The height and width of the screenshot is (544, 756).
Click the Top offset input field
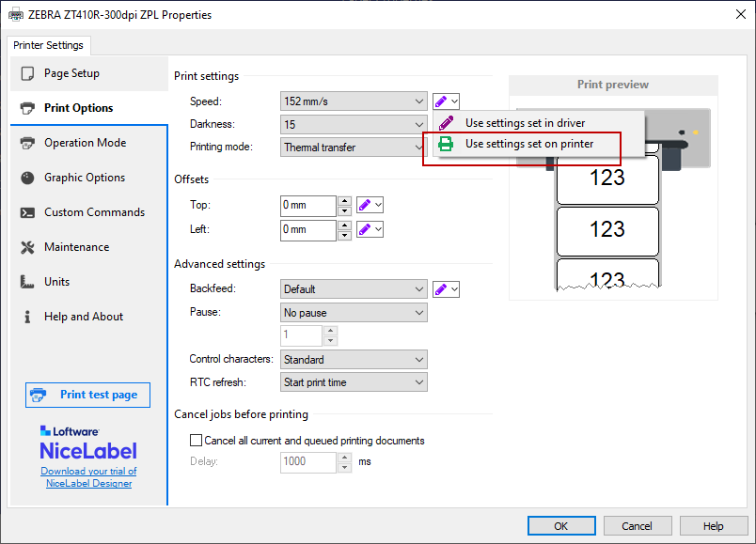(x=307, y=205)
